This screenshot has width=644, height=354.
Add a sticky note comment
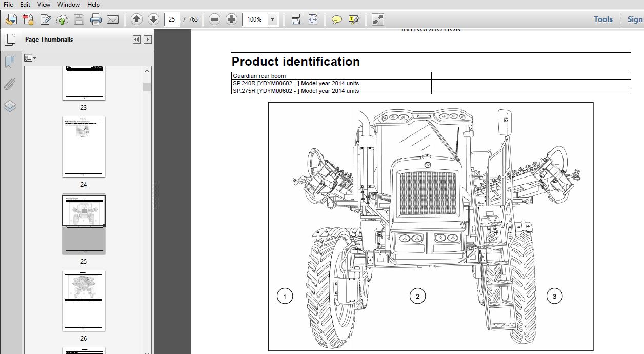click(337, 19)
